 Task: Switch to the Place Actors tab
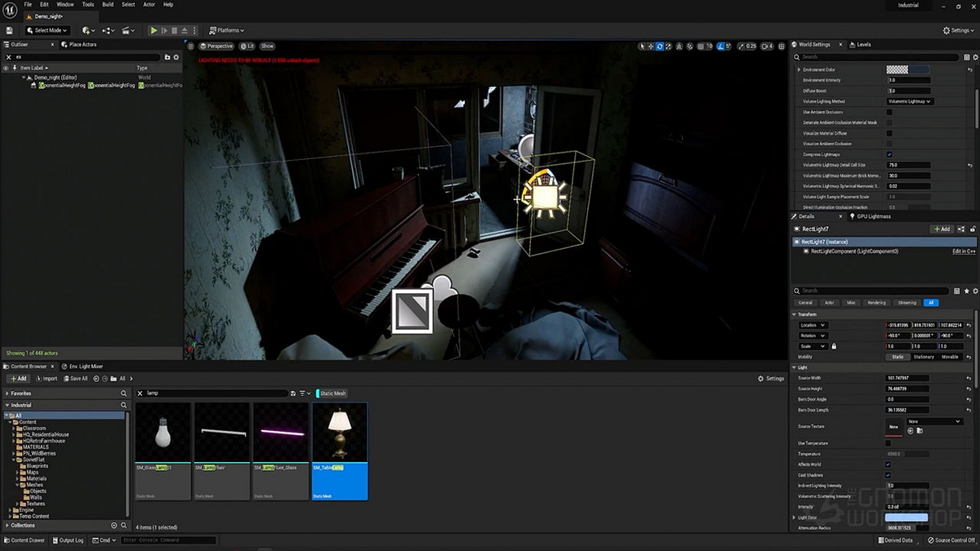(x=80, y=44)
